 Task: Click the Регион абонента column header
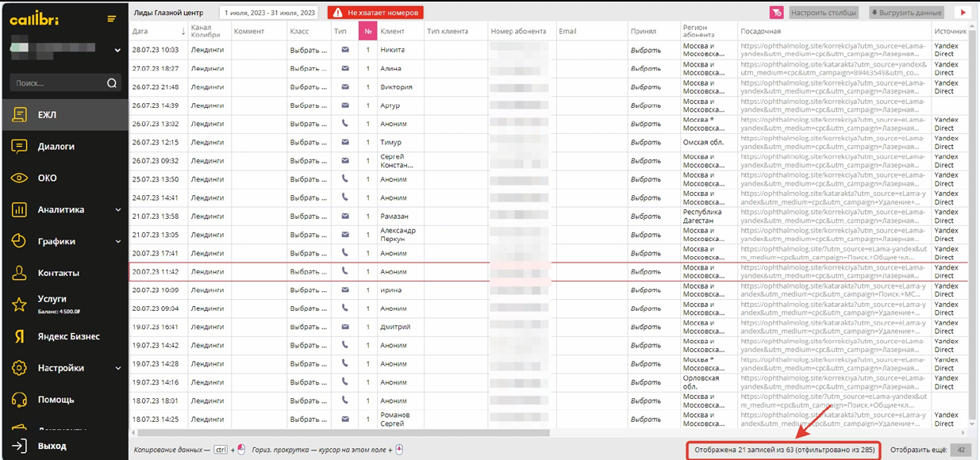[709, 32]
